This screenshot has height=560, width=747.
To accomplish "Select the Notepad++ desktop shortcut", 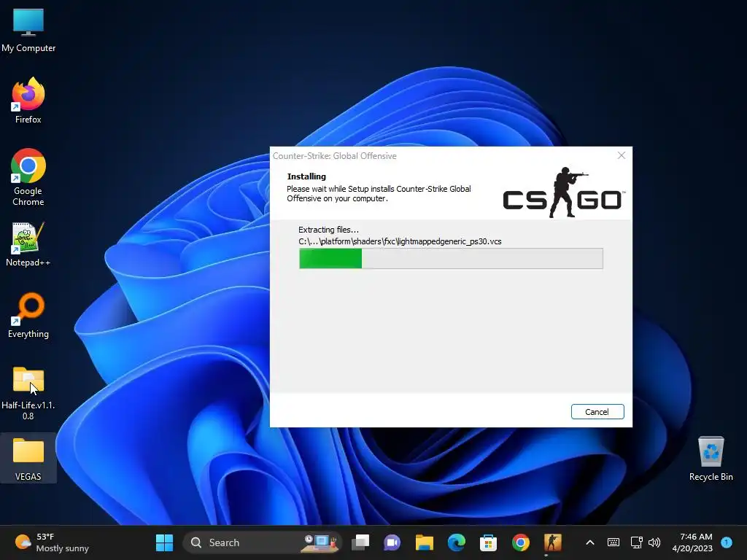I will pos(28,244).
